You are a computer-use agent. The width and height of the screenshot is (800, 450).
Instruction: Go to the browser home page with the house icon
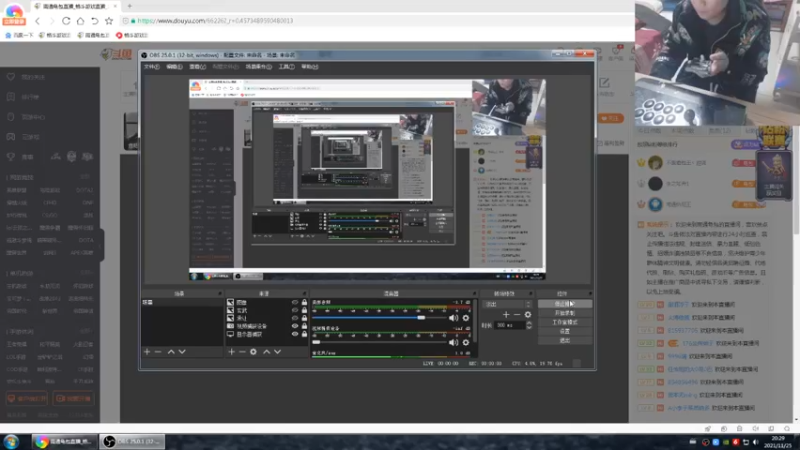click(x=81, y=21)
